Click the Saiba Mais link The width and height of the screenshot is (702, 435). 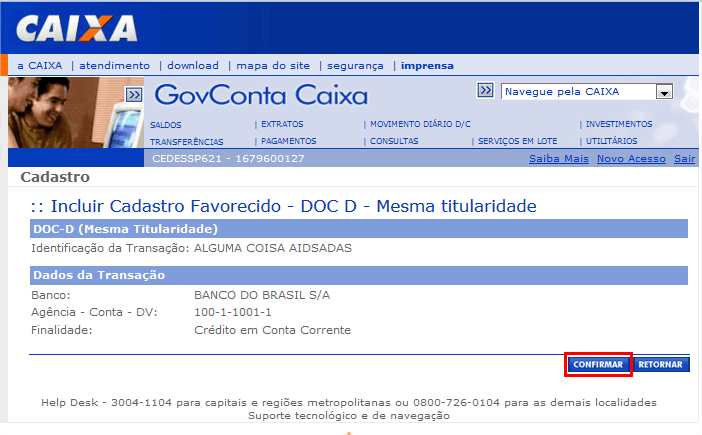coord(559,158)
